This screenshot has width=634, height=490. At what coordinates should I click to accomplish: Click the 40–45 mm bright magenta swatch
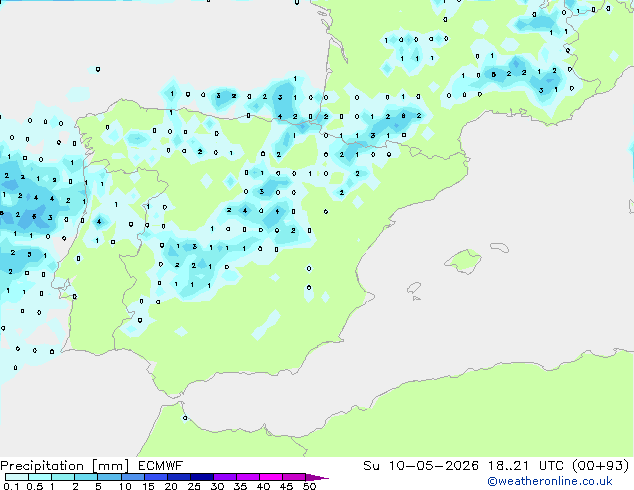pos(271,477)
